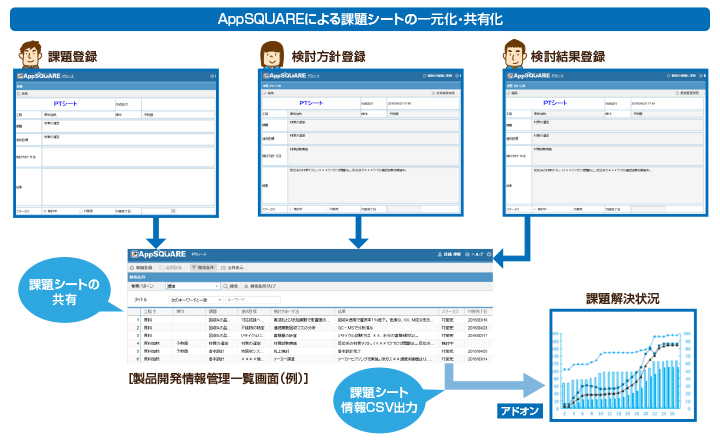Image resolution: width=720 pixels, height=440 pixels.
Task: Select row 4 in the list table
Action: tap(310, 343)
